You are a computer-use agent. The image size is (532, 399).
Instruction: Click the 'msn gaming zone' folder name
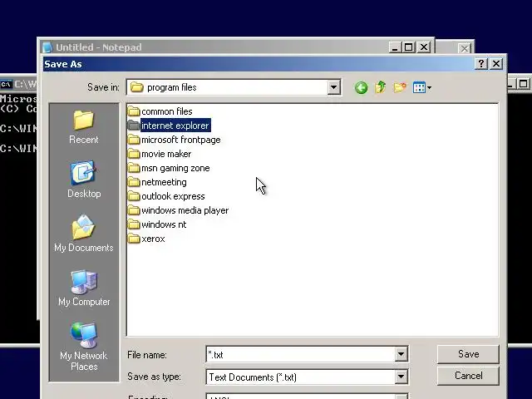coord(175,168)
